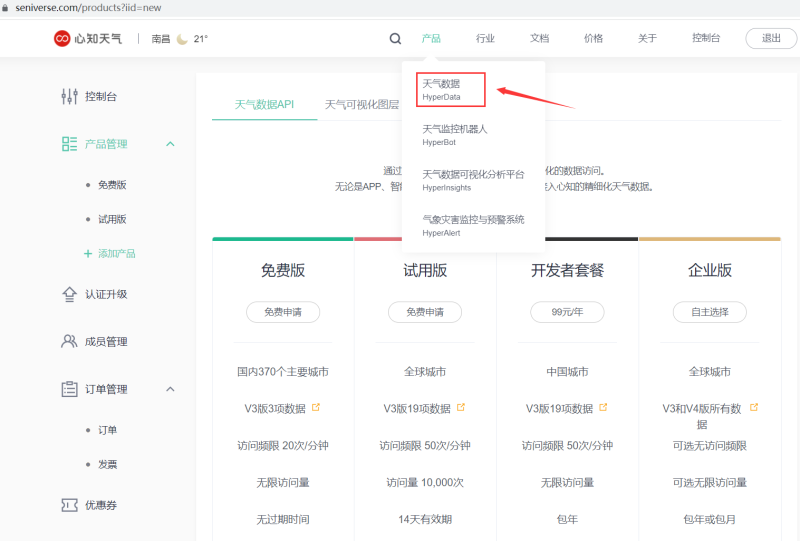
Task: Click the 99元/年 developer package button
Action: pos(567,312)
